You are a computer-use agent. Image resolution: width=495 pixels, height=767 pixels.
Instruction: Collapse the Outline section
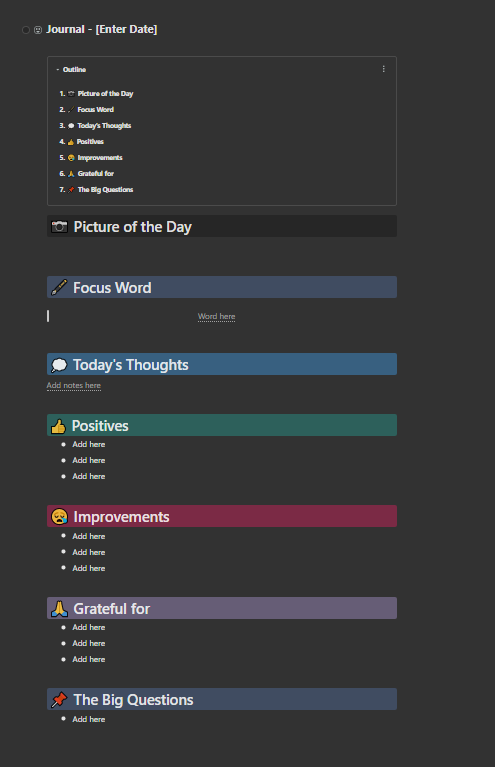coord(58,69)
